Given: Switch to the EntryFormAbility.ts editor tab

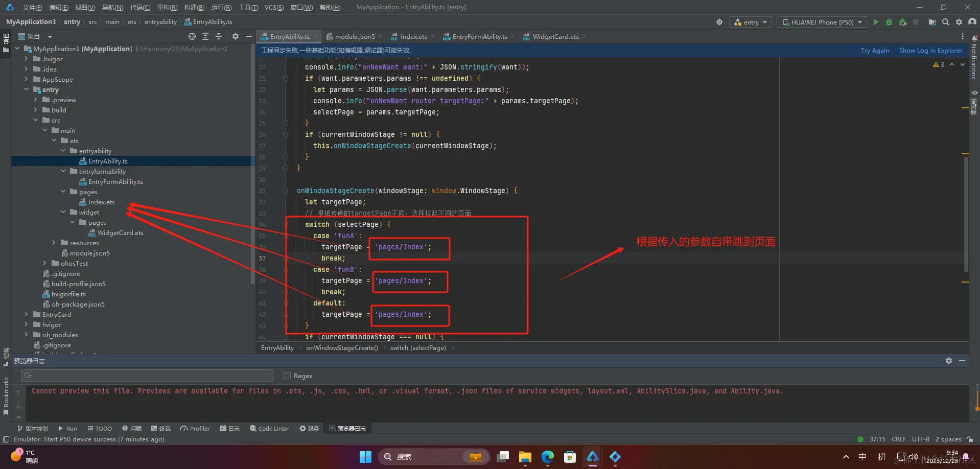Looking at the screenshot, I should click(479, 36).
